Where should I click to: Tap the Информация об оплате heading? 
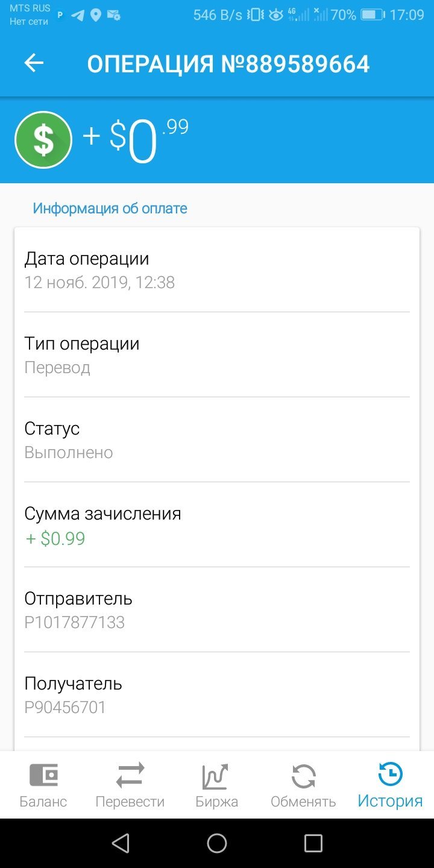[110, 209]
